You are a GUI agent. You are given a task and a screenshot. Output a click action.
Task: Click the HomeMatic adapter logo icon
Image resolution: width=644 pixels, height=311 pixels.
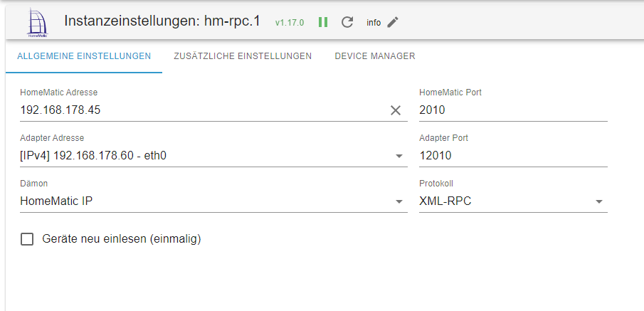(36, 22)
